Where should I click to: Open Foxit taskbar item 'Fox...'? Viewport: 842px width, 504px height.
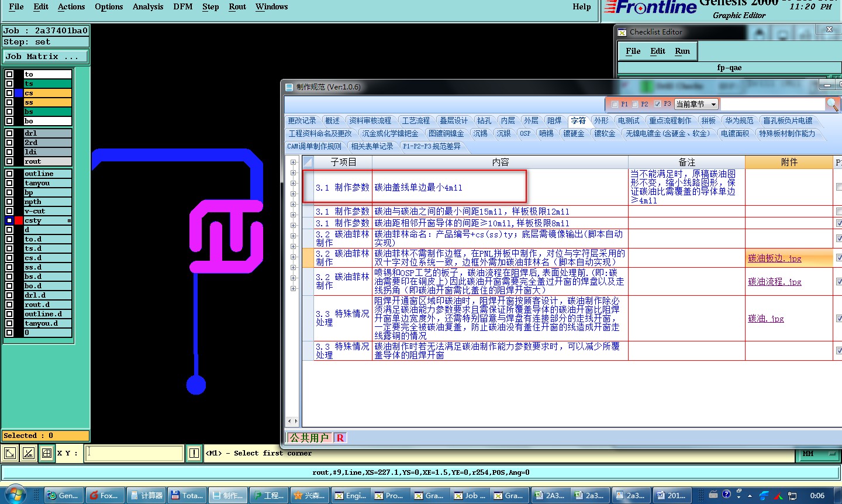pos(104,495)
